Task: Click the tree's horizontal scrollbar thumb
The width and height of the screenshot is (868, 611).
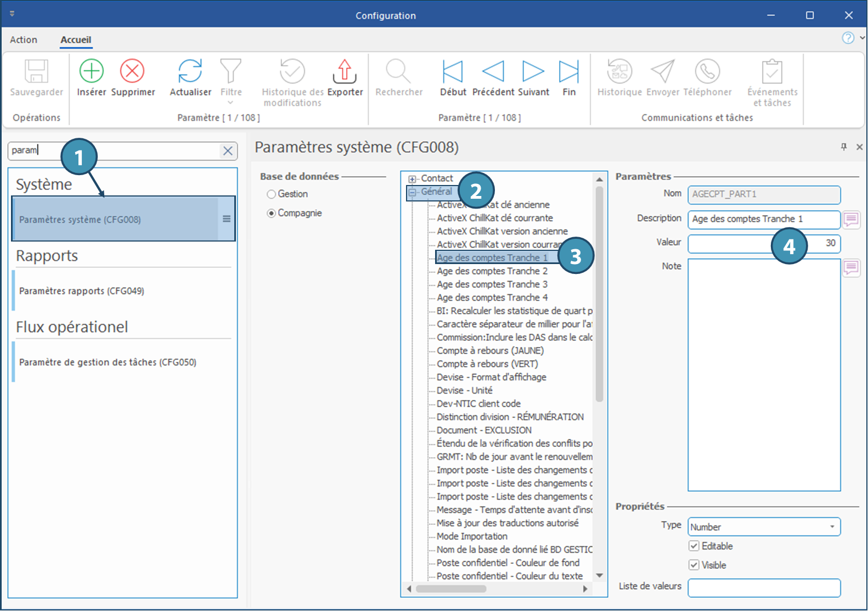Action: click(450, 589)
